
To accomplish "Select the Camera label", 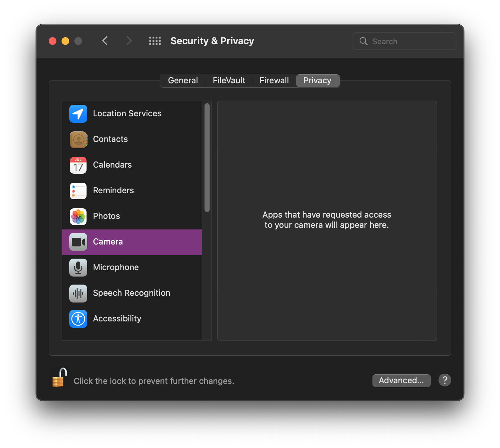I will [x=108, y=242].
